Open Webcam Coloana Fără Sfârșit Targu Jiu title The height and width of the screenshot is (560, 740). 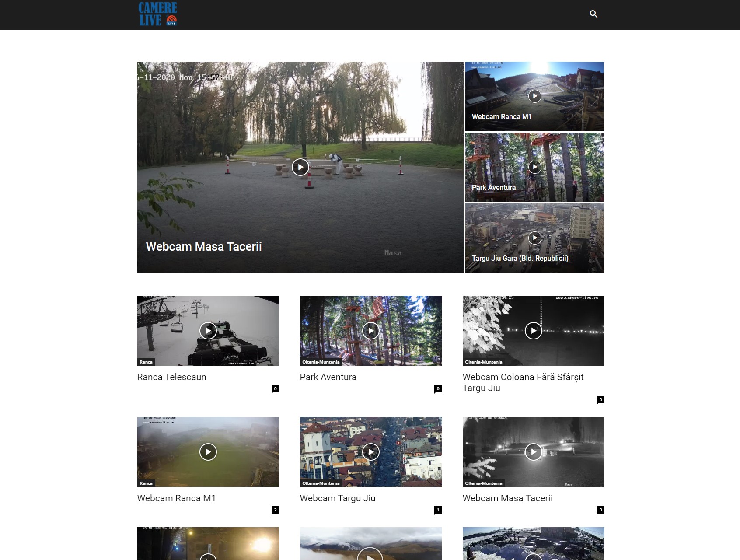[523, 382]
